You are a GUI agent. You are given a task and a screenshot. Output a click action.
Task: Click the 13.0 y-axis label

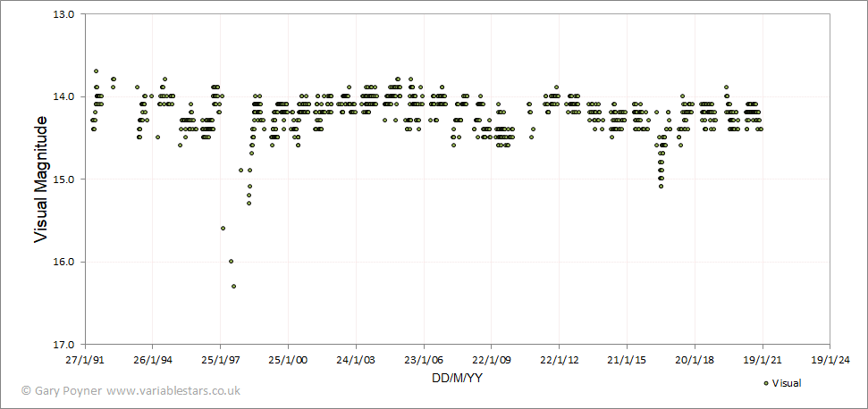tap(64, 13)
